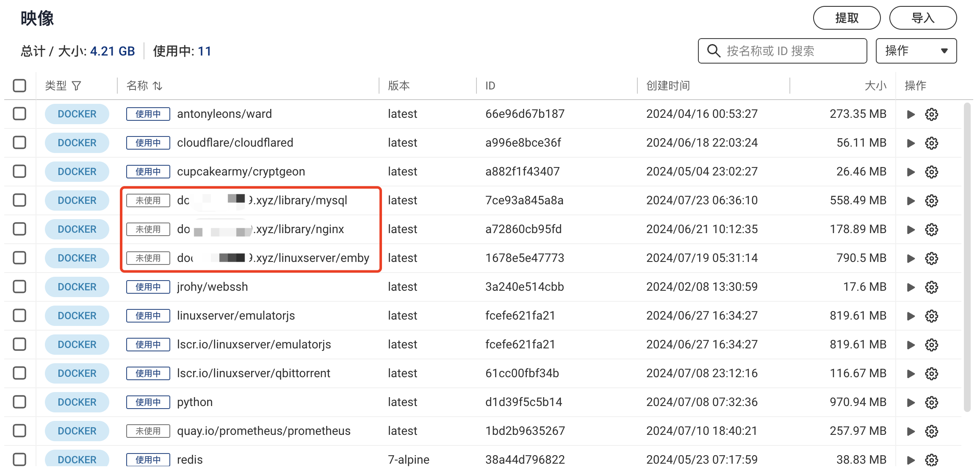
Task: Run the linuxserver/emby image
Action: click(911, 259)
